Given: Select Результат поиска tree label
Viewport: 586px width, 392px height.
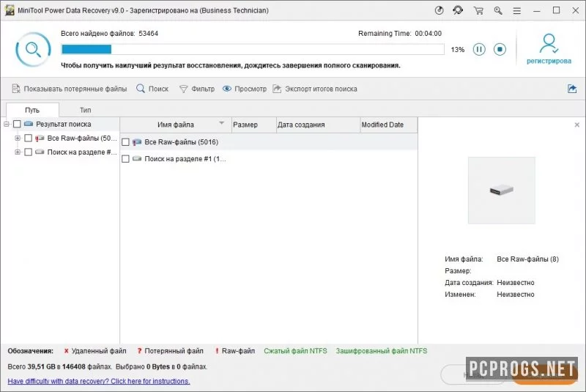Looking at the screenshot, I should tap(64, 124).
